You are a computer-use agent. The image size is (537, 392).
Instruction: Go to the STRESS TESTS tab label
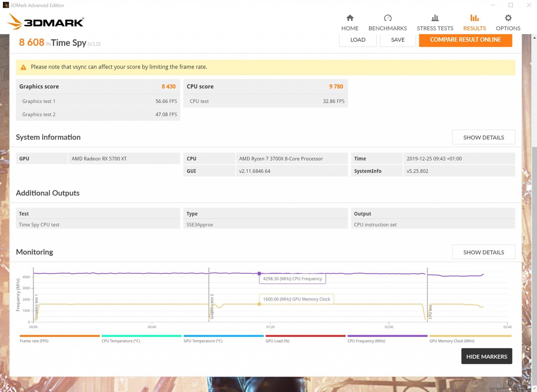point(435,28)
